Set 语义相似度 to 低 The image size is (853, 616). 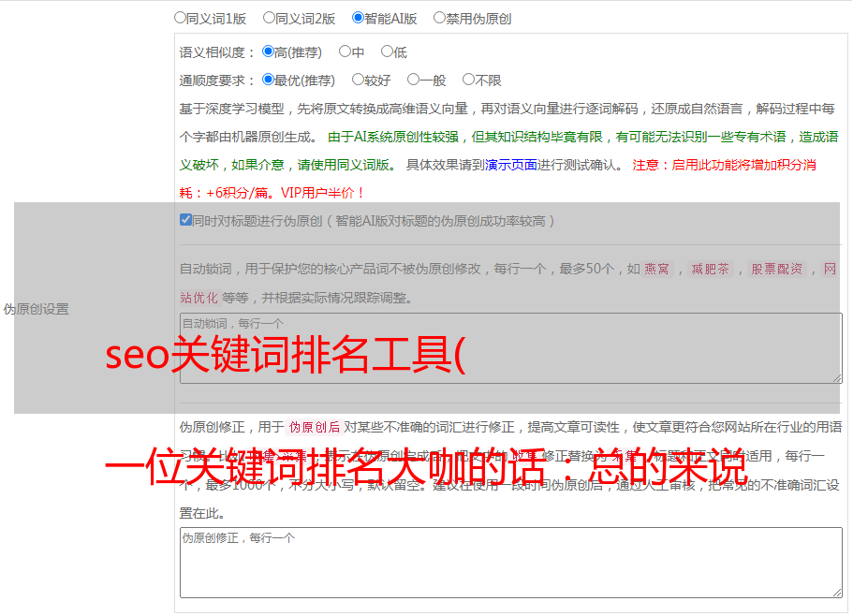point(387,51)
